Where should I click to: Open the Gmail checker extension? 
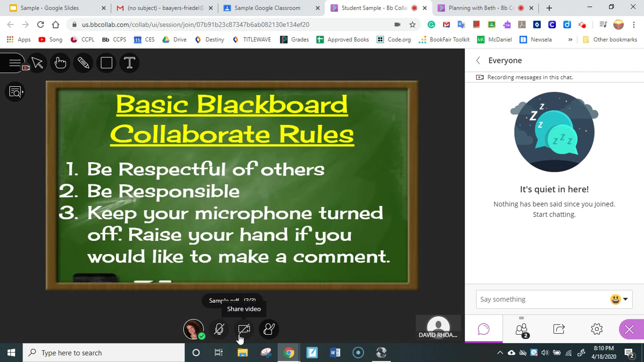[446, 25]
